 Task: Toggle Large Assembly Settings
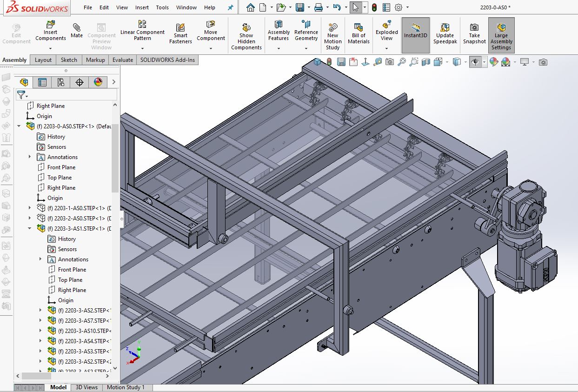click(x=501, y=35)
